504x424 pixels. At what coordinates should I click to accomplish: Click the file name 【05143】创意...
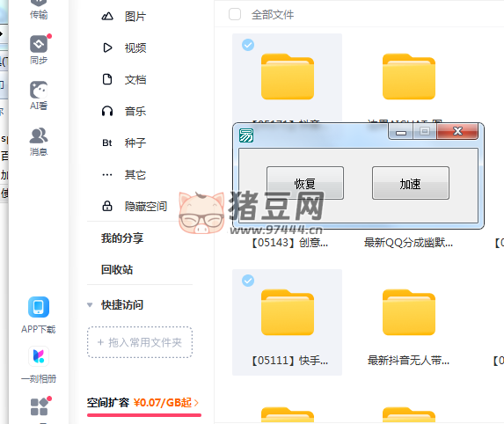click(x=289, y=243)
